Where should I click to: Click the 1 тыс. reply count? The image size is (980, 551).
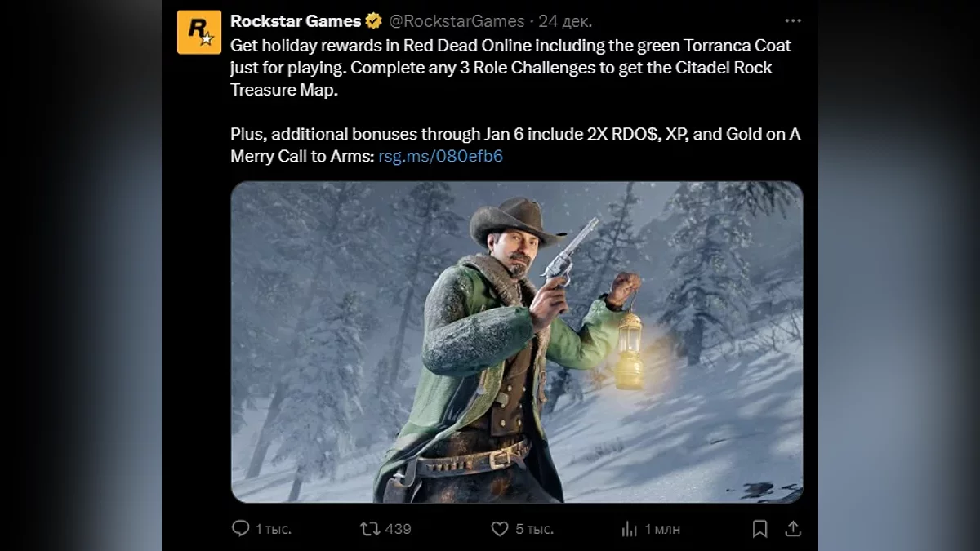pyautogui.click(x=273, y=529)
